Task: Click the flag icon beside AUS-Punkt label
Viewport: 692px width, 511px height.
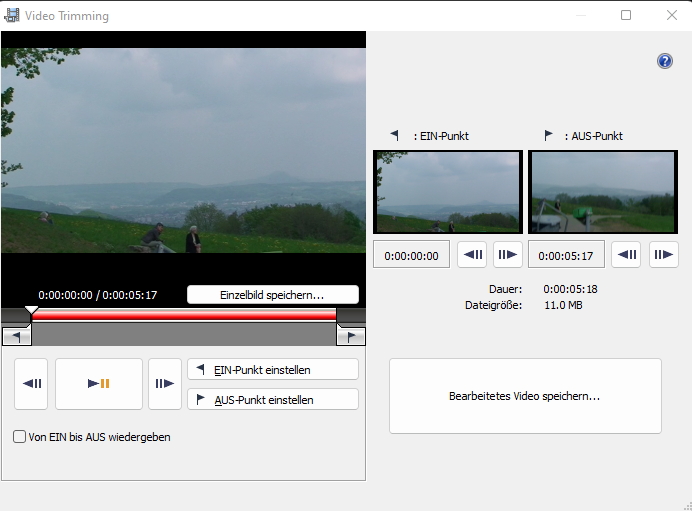Action: pyautogui.click(x=548, y=135)
